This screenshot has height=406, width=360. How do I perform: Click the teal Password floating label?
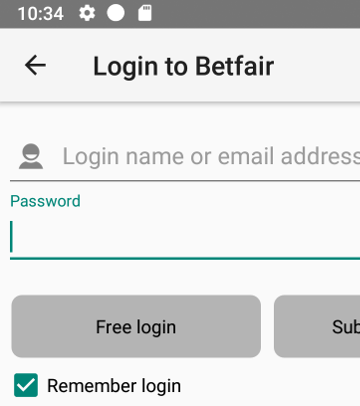(x=45, y=201)
